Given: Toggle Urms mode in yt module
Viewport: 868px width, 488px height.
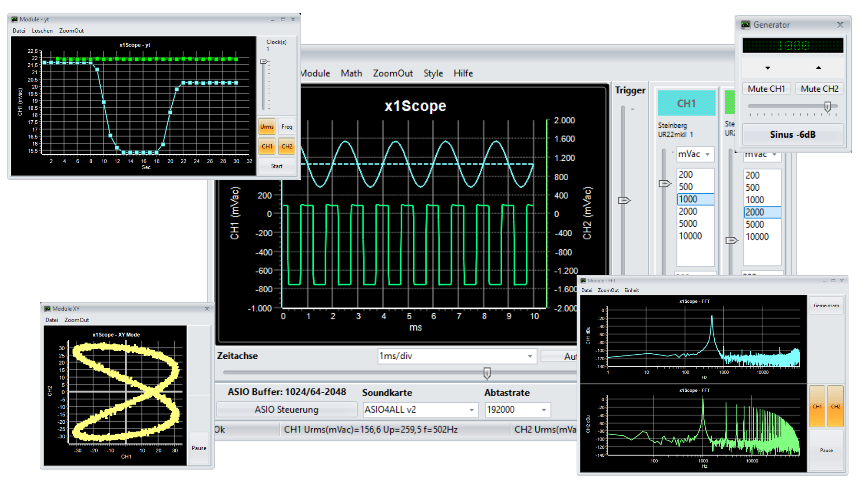Looking at the screenshot, I should point(267,127).
